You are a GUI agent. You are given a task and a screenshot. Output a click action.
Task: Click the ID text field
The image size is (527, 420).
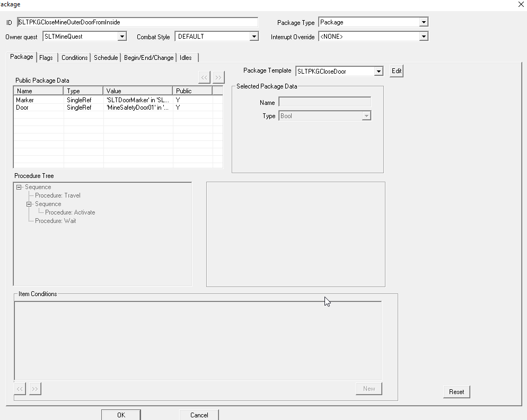coord(137,22)
